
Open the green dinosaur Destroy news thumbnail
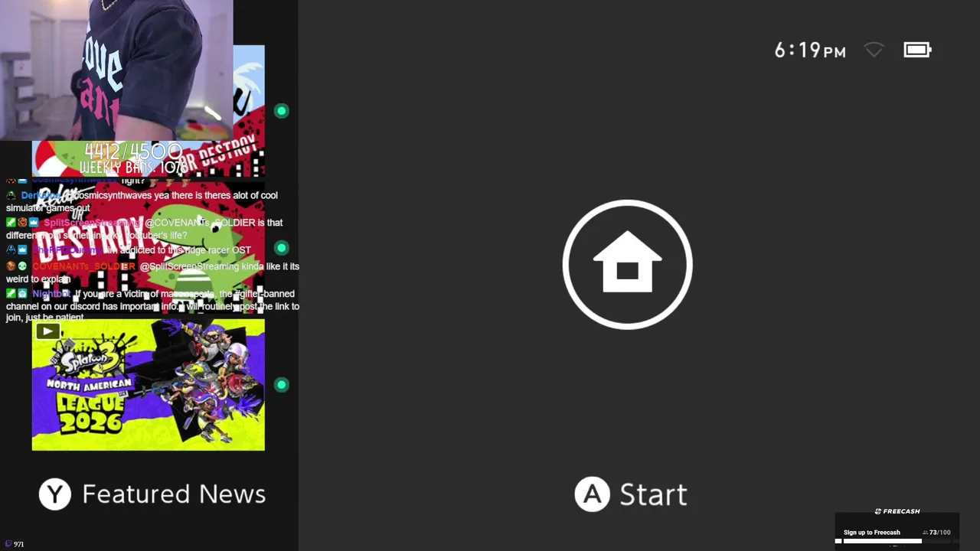click(x=149, y=248)
